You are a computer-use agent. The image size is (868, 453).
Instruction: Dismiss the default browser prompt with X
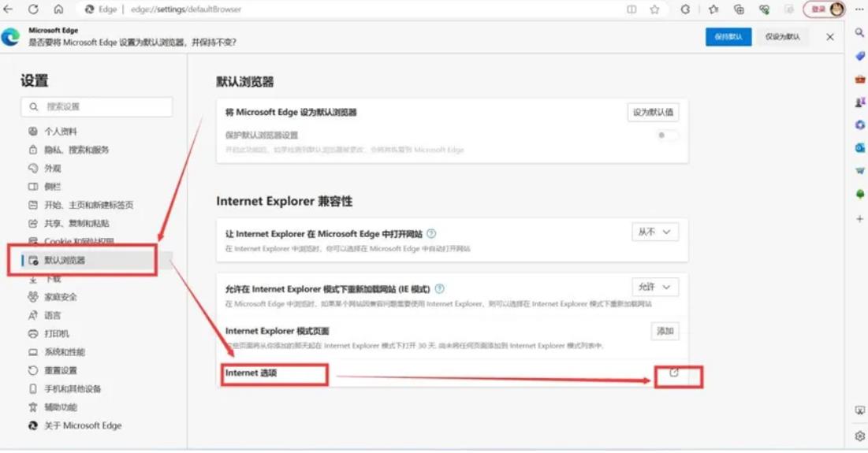click(830, 37)
